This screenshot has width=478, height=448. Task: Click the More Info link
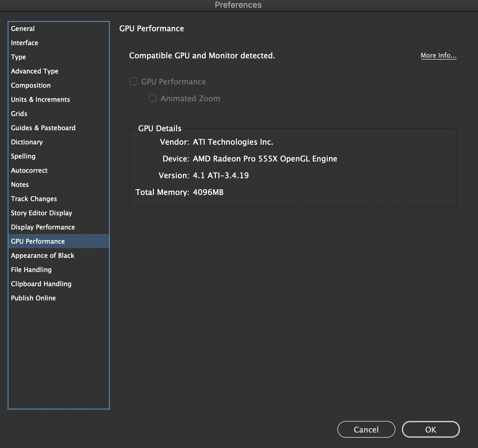438,55
